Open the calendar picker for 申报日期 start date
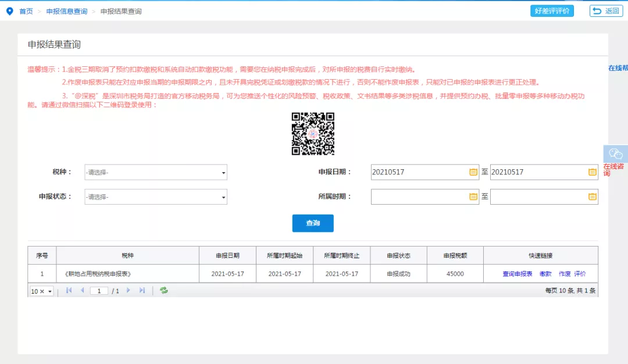Image resolution: width=628 pixels, height=364 pixels. point(472,172)
